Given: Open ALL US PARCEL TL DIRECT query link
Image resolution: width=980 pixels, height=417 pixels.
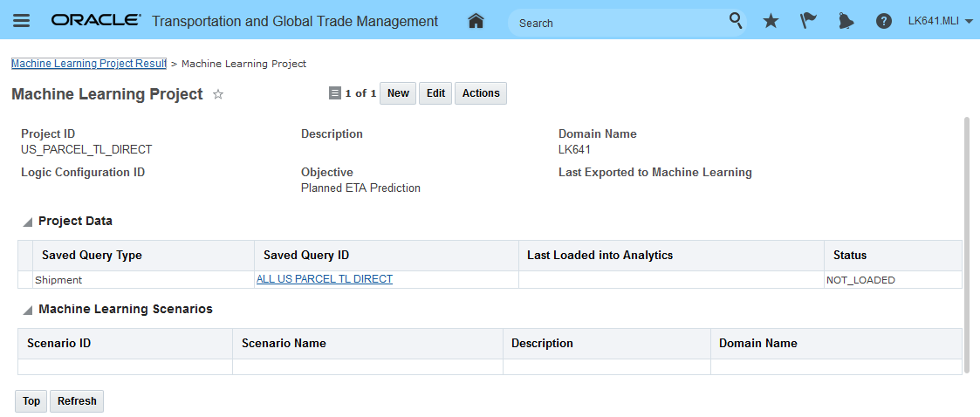Looking at the screenshot, I should pyautogui.click(x=324, y=279).
